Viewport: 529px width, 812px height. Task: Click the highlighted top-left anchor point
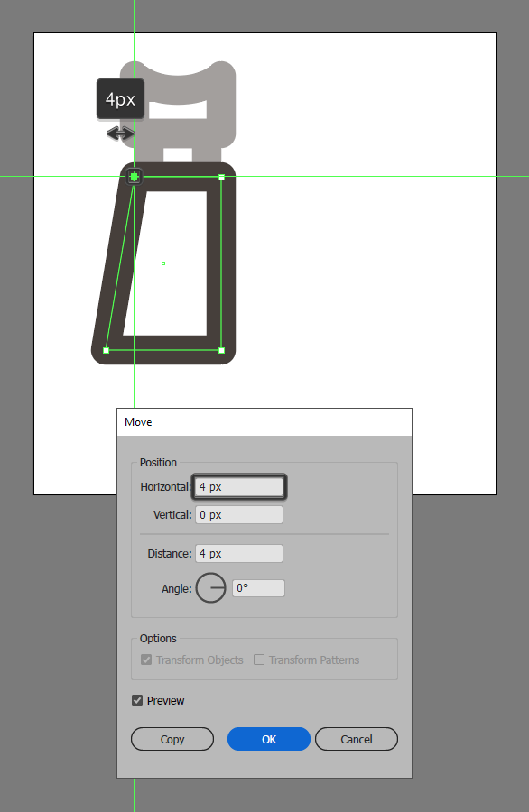coord(135,177)
